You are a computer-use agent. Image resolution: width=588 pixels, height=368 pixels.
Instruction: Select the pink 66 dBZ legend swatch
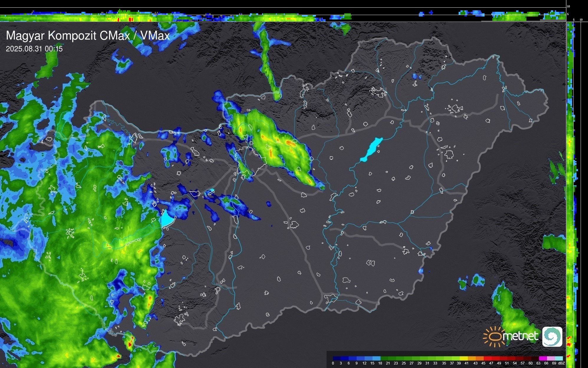click(551, 358)
